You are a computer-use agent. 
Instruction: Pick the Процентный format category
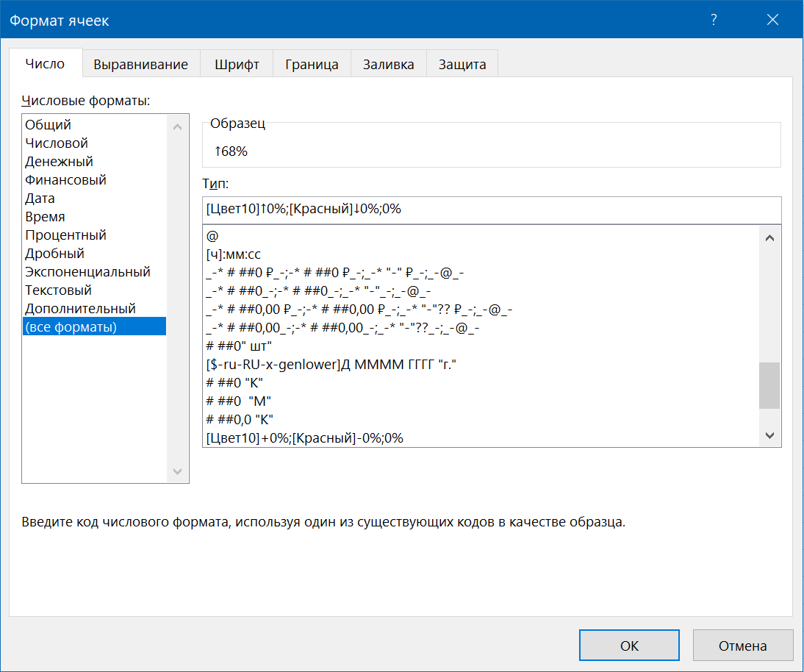pos(94,235)
